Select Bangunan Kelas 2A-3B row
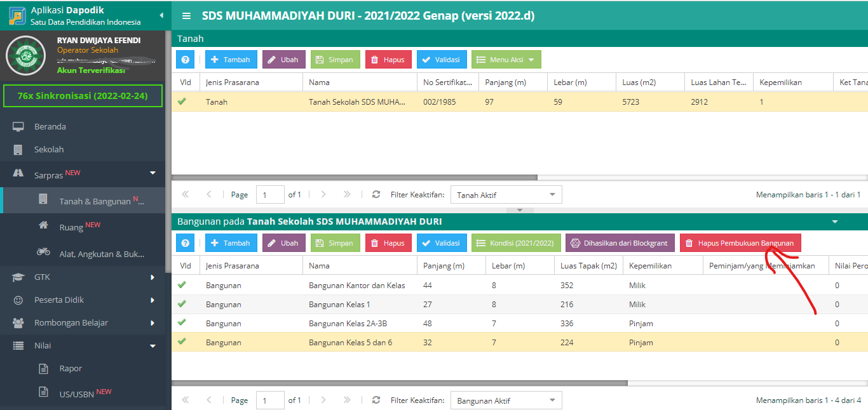868x410 pixels. [520, 324]
